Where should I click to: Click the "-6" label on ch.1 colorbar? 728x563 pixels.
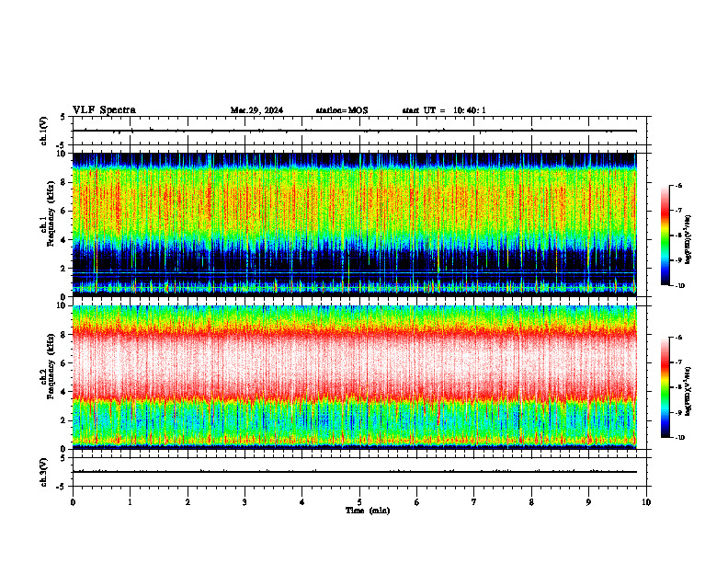[678, 186]
